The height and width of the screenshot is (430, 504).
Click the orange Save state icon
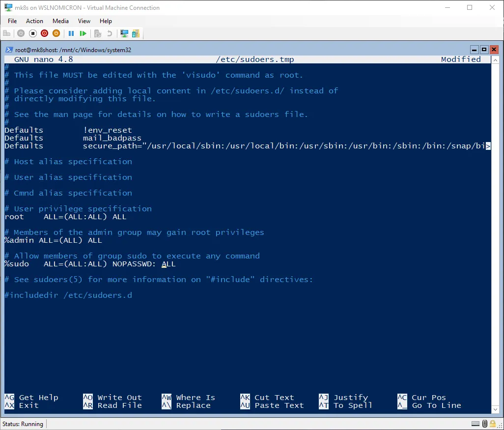(56, 33)
